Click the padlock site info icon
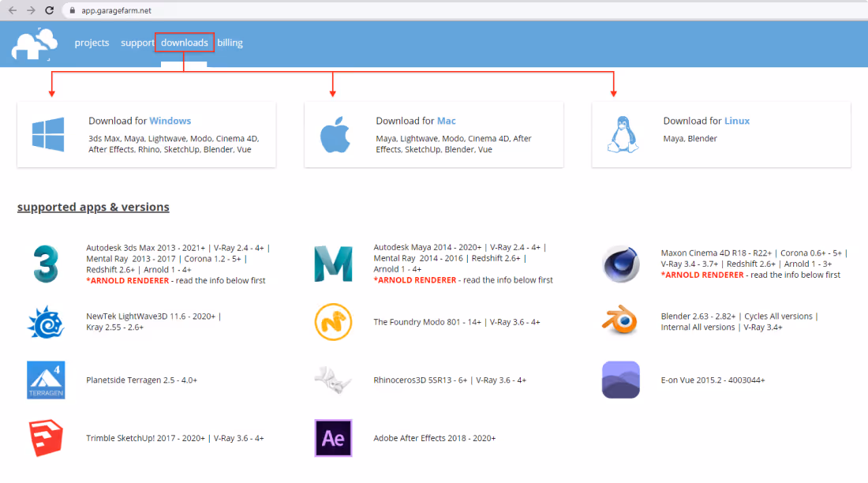 72,10
